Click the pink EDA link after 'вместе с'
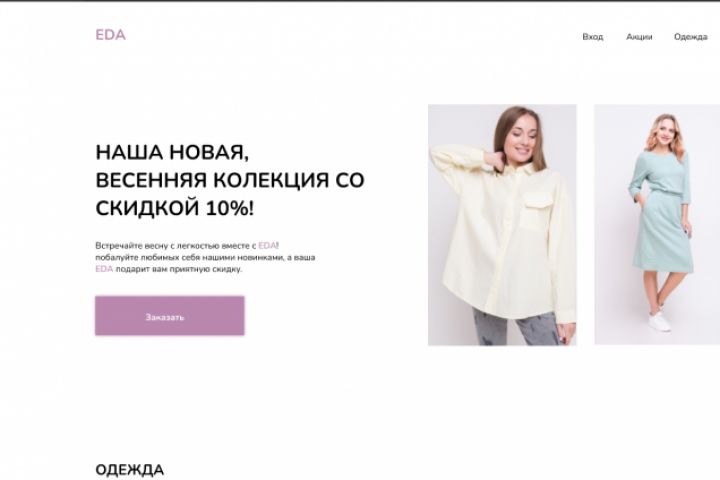 [267, 245]
